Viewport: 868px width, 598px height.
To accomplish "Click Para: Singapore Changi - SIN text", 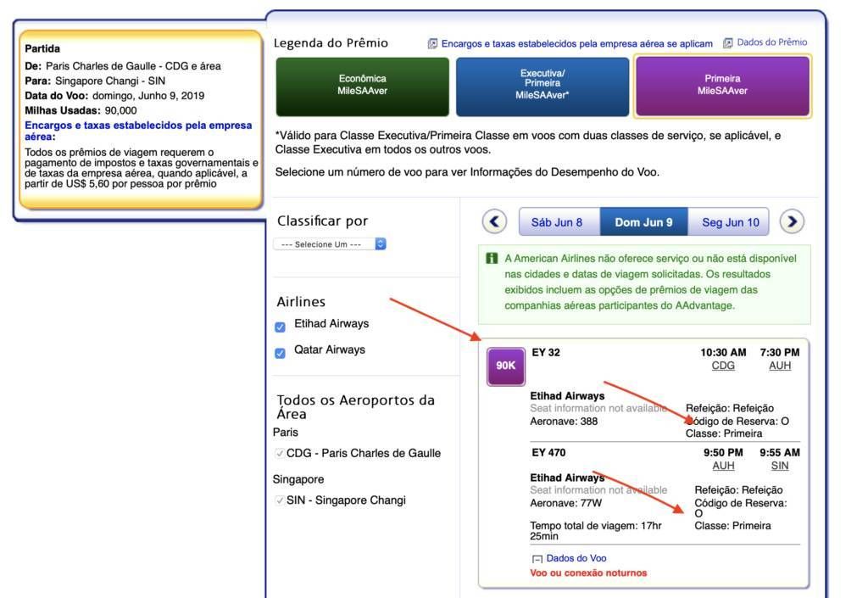I will pyautogui.click(x=95, y=81).
